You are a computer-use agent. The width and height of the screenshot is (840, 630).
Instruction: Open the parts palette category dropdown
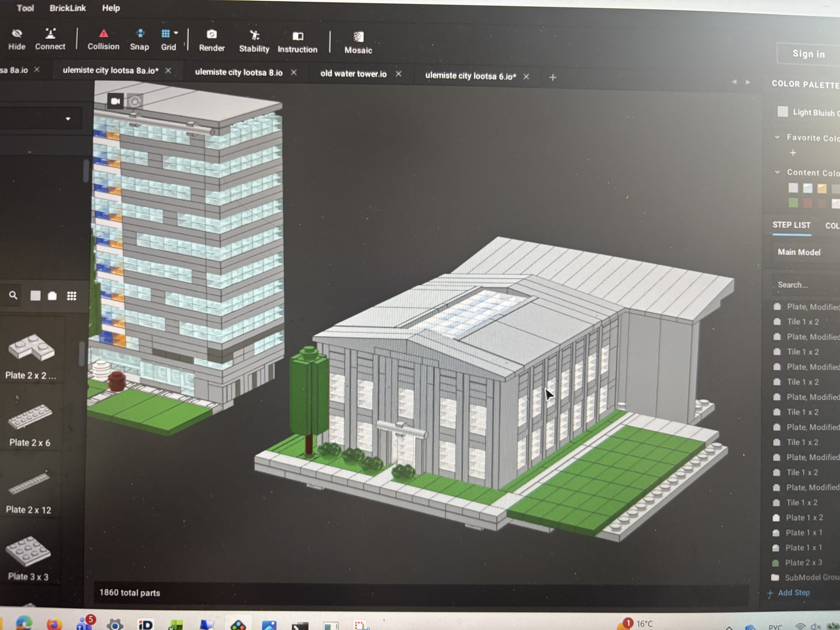68,119
